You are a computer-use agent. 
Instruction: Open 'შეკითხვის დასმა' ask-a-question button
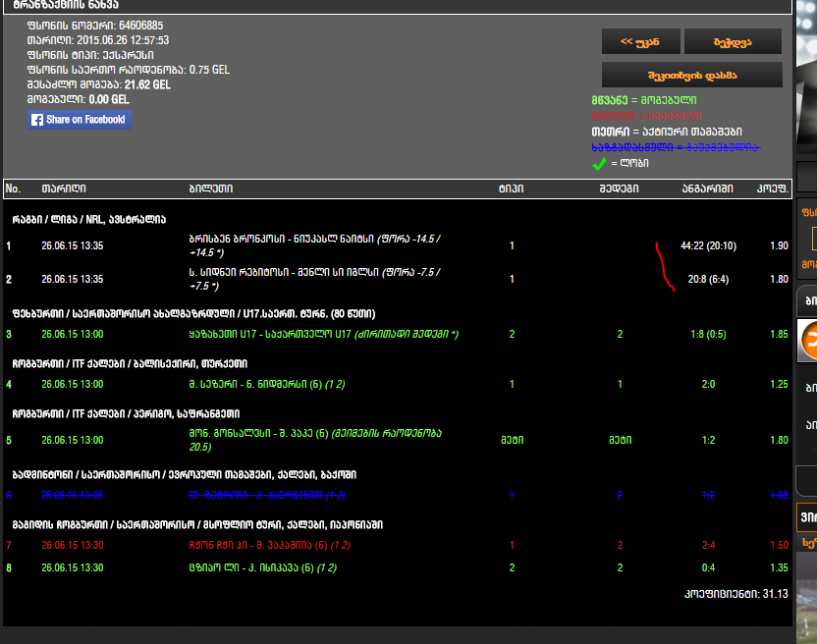point(691,75)
